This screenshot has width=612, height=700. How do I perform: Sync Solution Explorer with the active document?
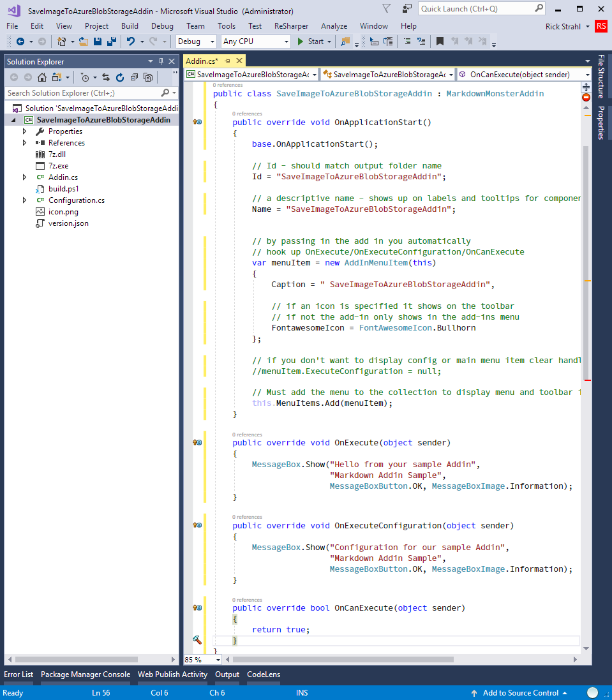pyautogui.click(x=106, y=77)
